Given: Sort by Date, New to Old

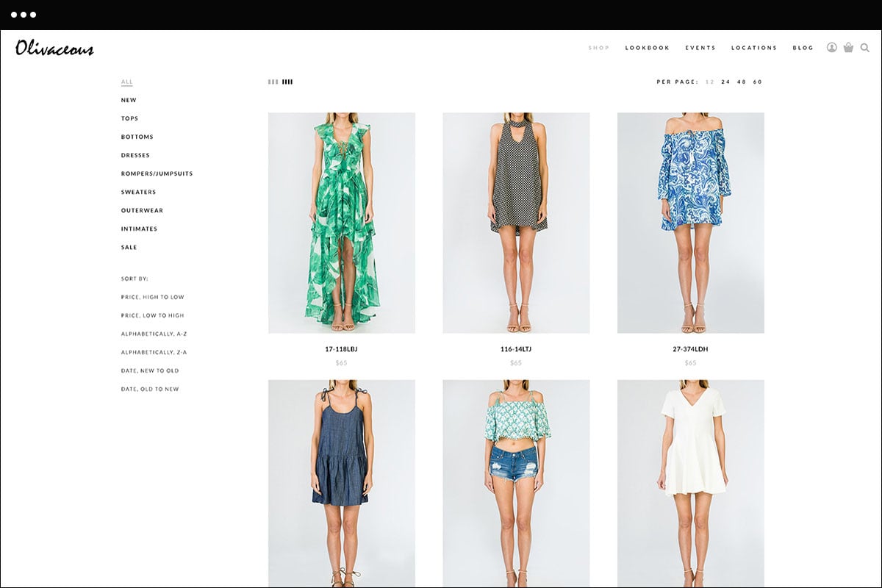Looking at the screenshot, I should [x=150, y=371].
